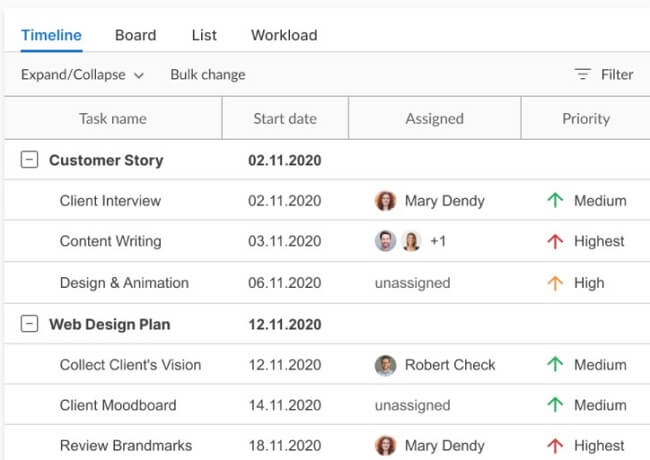This screenshot has width=650, height=460.
Task: Click the green priority arrow for Client Moodboard
Action: [x=555, y=405]
